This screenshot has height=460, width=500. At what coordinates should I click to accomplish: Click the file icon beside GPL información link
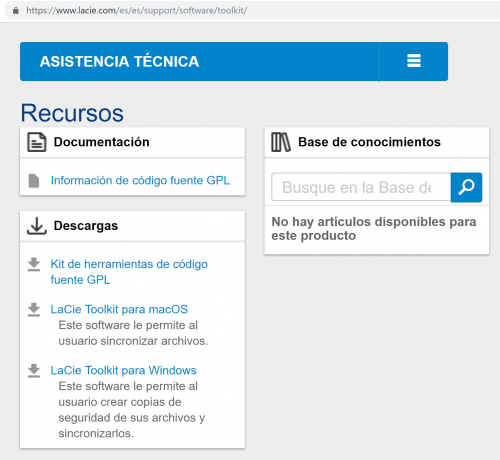34,181
